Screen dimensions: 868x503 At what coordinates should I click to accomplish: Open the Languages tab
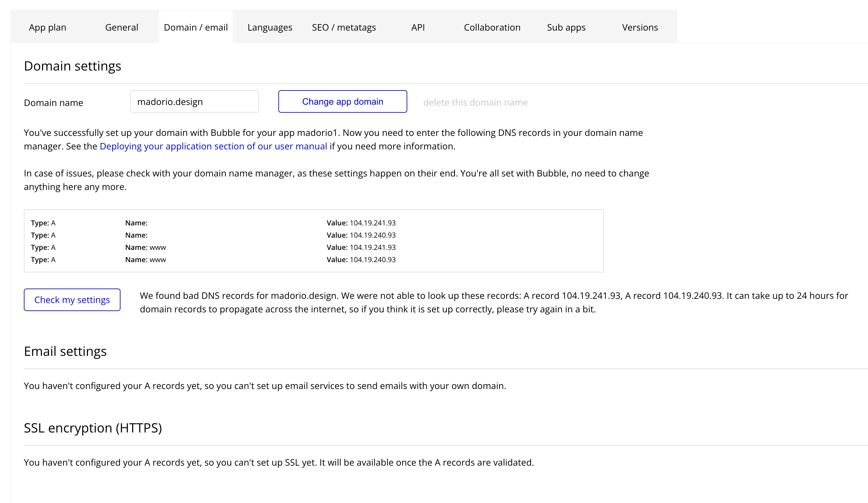(x=270, y=27)
